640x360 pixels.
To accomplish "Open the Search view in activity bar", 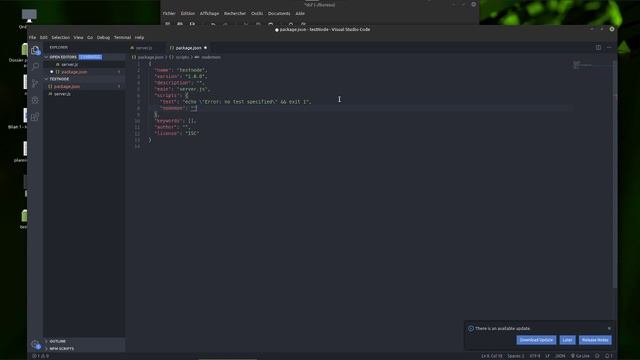I will [35, 67].
